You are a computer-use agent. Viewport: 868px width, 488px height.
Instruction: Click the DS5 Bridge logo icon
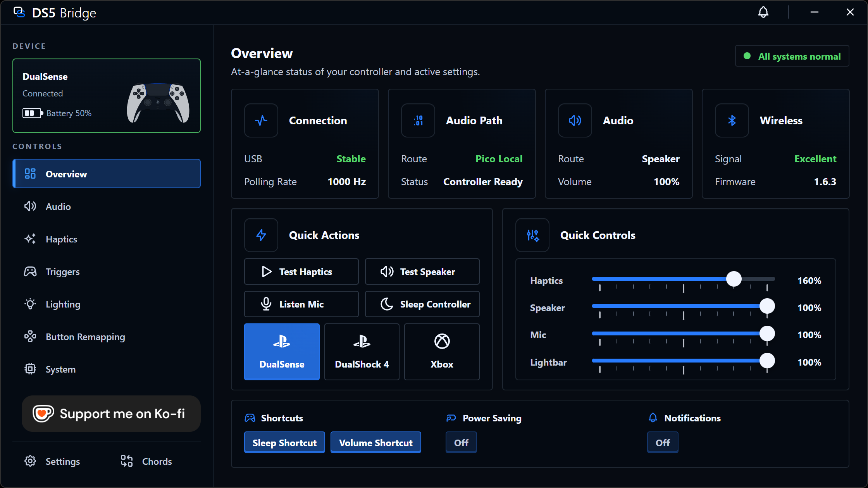click(x=19, y=12)
